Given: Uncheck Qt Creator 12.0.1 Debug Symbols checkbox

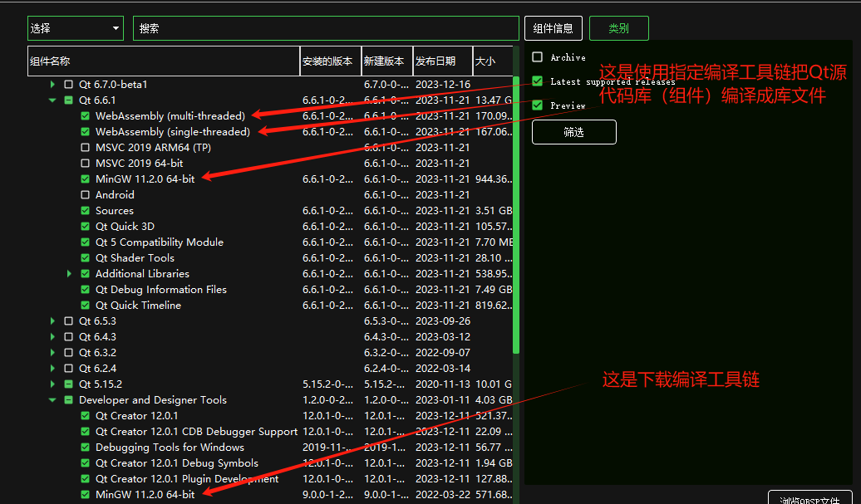Looking at the screenshot, I should [85, 462].
